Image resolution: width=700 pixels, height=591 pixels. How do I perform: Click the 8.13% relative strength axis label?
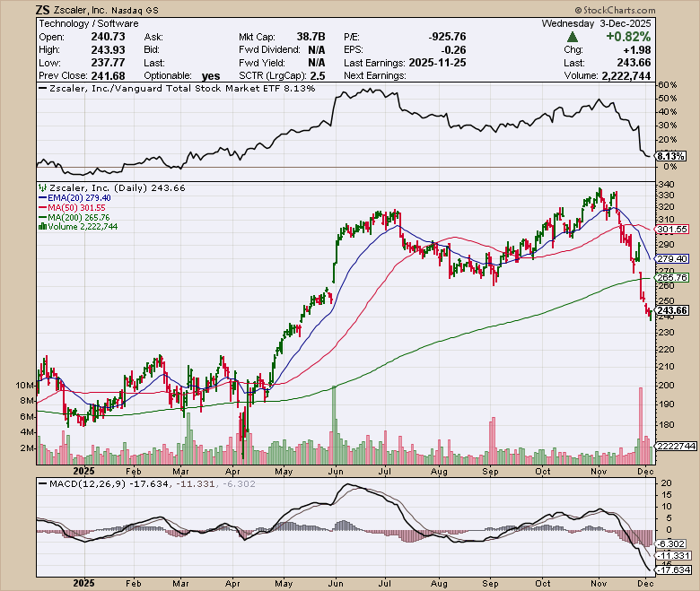[671, 156]
